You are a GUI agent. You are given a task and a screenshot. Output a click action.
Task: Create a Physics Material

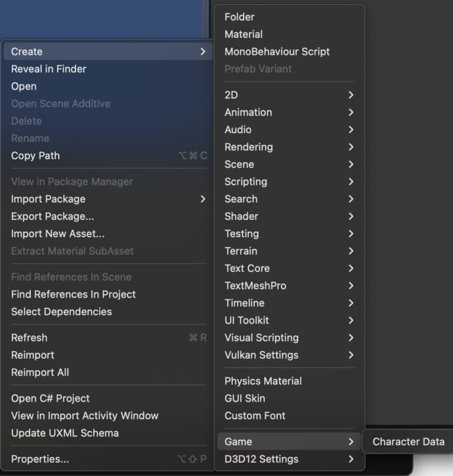point(262,380)
